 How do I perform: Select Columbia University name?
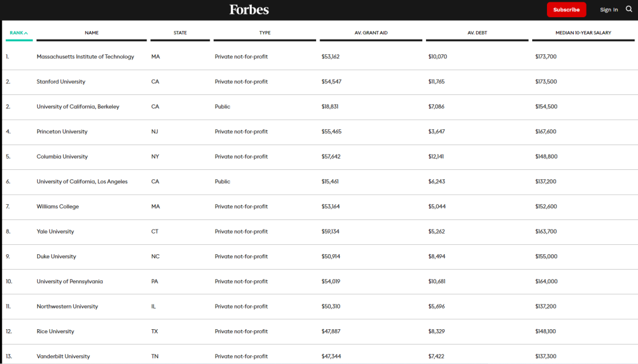(62, 156)
